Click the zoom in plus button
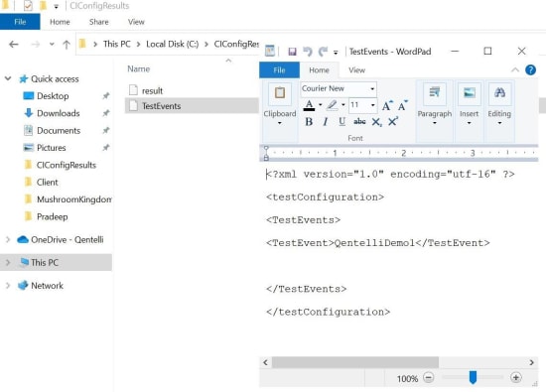Image resolution: width=546 pixels, height=392 pixels. click(515, 377)
